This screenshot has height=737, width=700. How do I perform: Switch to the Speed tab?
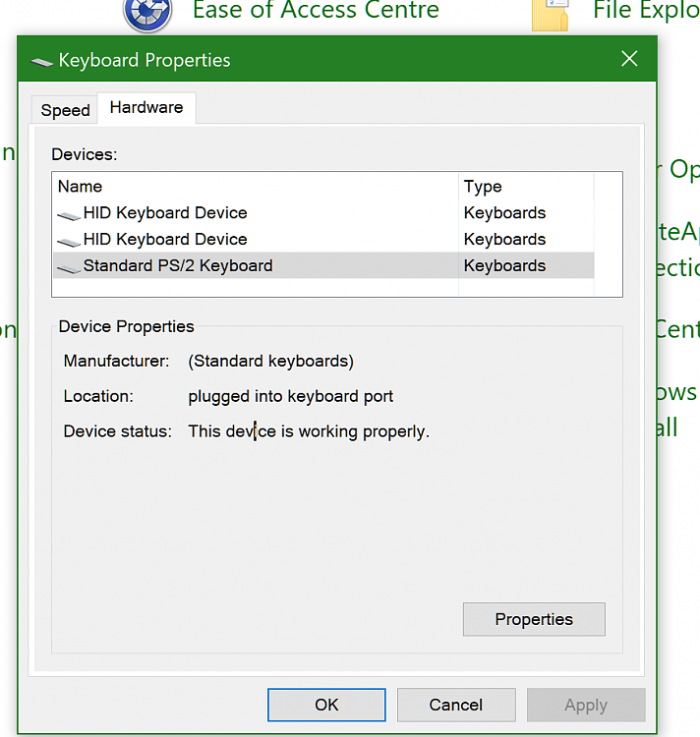66,110
